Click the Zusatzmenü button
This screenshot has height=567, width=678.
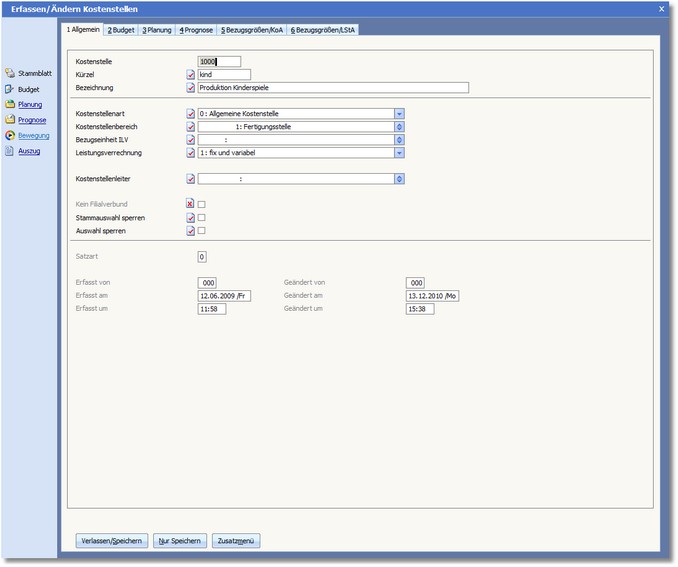click(x=236, y=541)
